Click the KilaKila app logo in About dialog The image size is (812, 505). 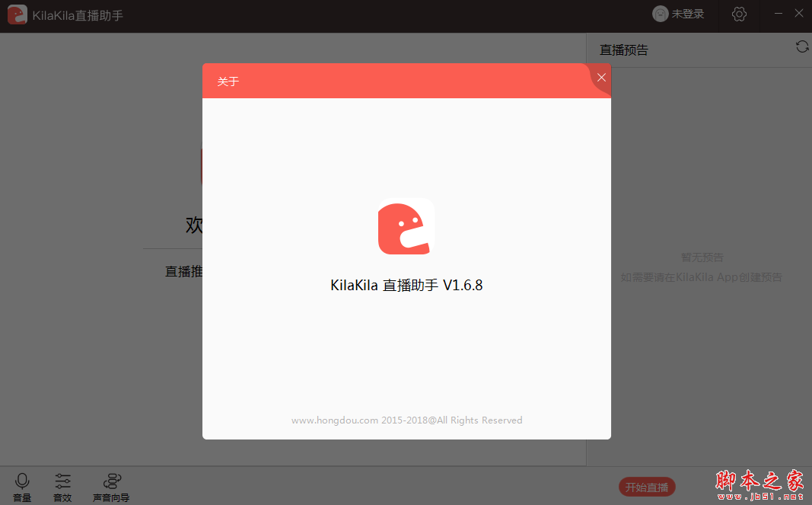pyautogui.click(x=406, y=227)
